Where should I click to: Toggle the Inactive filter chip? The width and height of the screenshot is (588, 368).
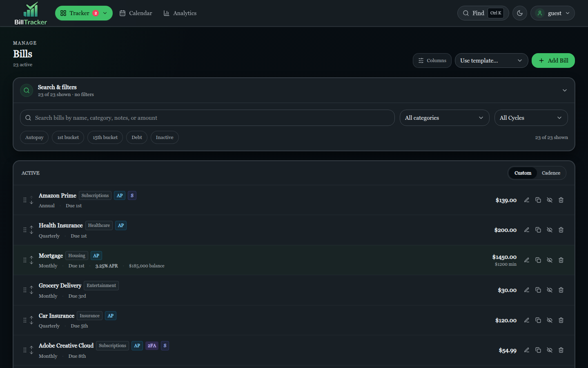(165, 137)
